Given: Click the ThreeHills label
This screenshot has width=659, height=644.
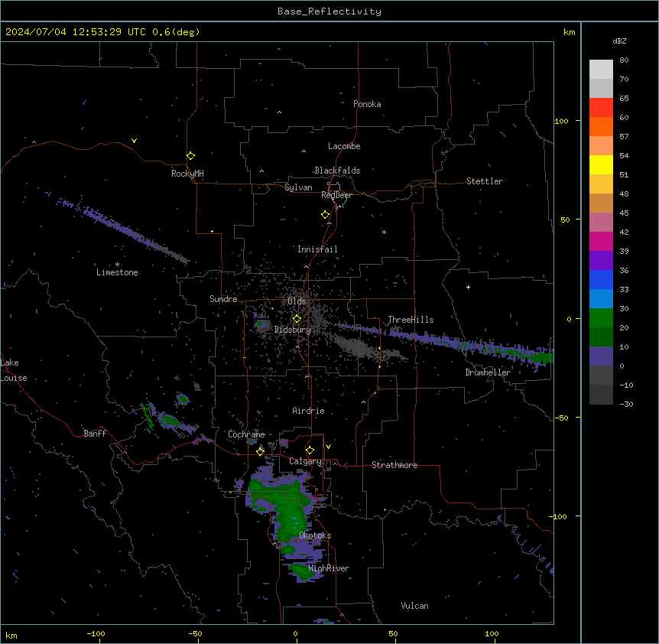Looking at the screenshot, I should click(411, 320).
